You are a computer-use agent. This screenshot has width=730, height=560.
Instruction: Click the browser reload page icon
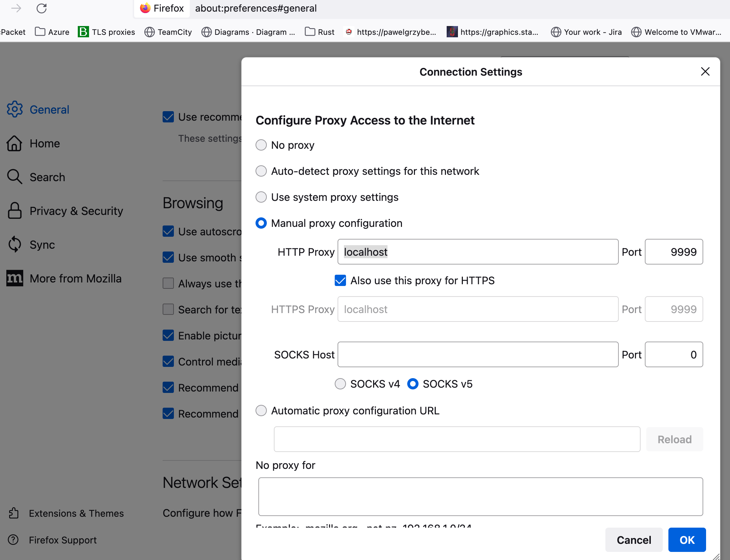coord(42,8)
